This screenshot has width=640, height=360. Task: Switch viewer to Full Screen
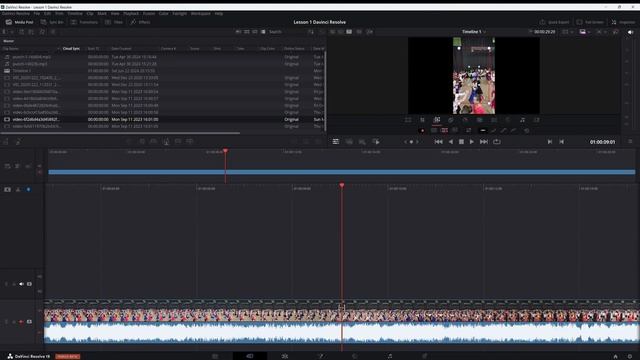[x=590, y=22]
